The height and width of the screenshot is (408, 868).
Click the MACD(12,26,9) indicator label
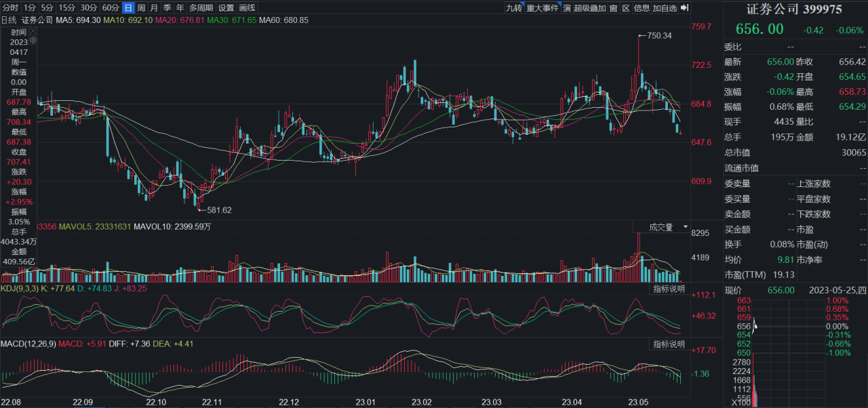[x=27, y=344]
